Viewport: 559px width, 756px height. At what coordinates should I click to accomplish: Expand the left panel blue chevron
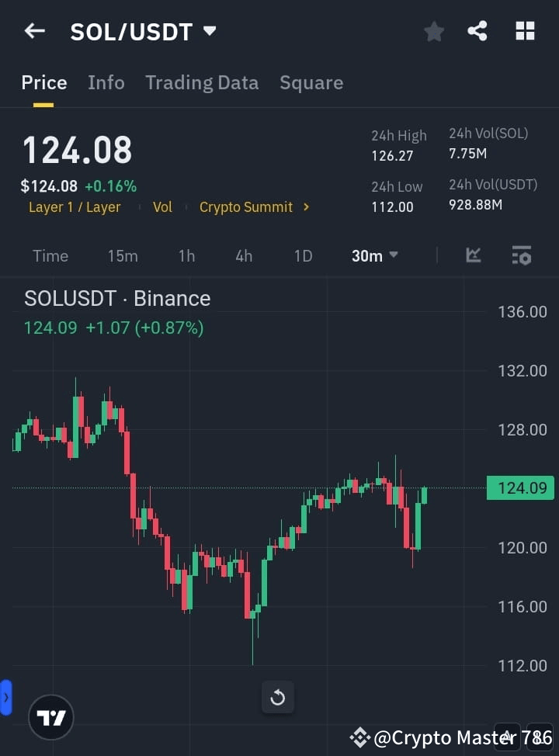[x=6, y=697]
